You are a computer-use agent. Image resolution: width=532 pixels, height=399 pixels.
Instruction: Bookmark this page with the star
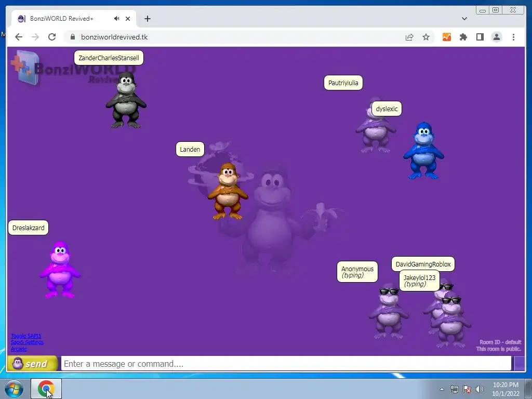pos(426,37)
